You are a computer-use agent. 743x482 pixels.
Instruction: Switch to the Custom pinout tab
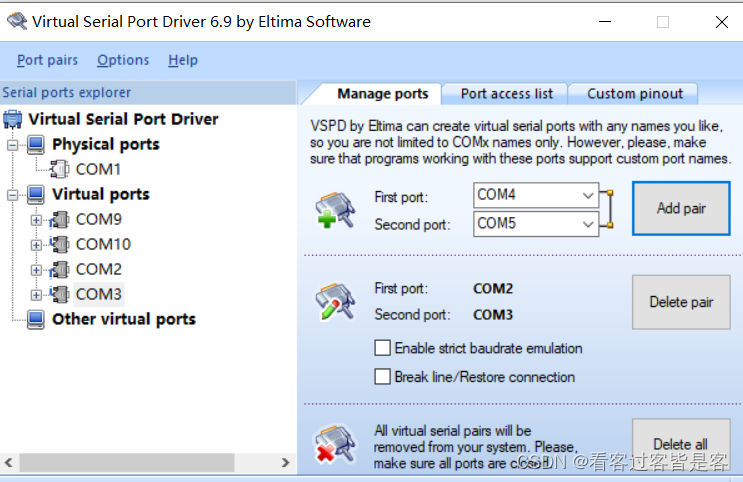(x=635, y=94)
